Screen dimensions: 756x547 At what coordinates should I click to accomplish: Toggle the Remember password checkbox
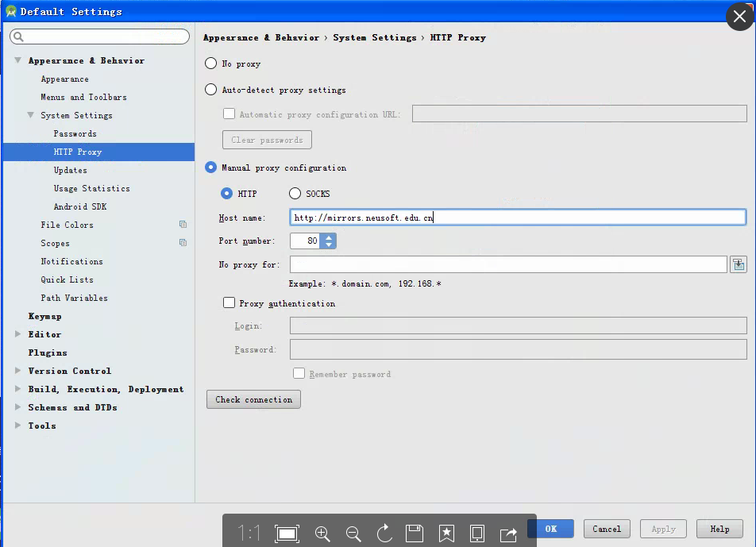point(299,373)
